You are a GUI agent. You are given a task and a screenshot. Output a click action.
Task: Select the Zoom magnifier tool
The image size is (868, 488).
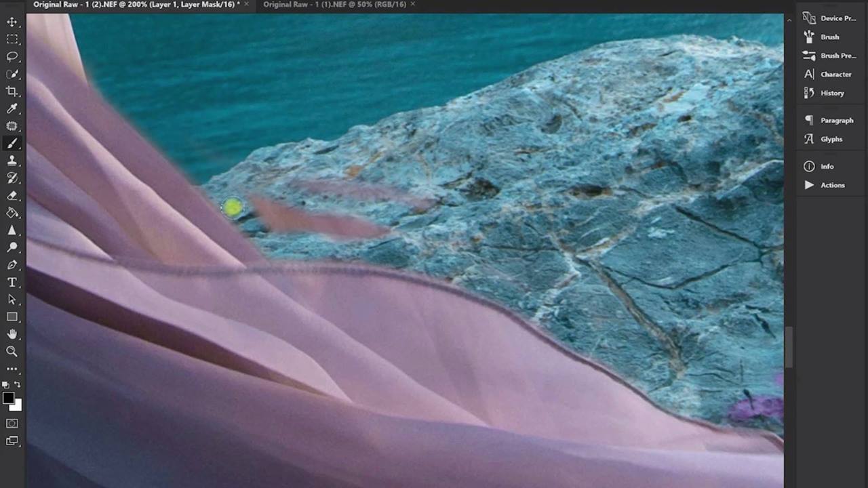point(12,352)
